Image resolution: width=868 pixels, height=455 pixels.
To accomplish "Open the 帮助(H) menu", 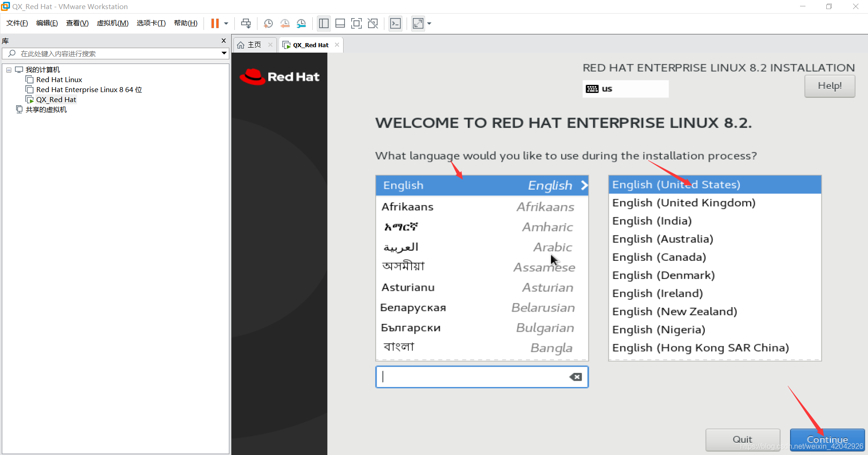I will (186, 23).
